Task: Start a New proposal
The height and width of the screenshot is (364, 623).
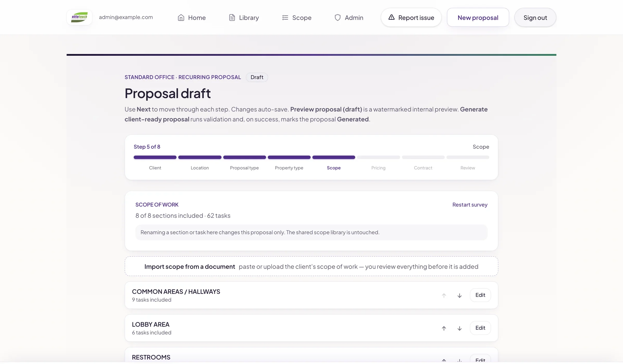Action: click(x=478, y=17)
